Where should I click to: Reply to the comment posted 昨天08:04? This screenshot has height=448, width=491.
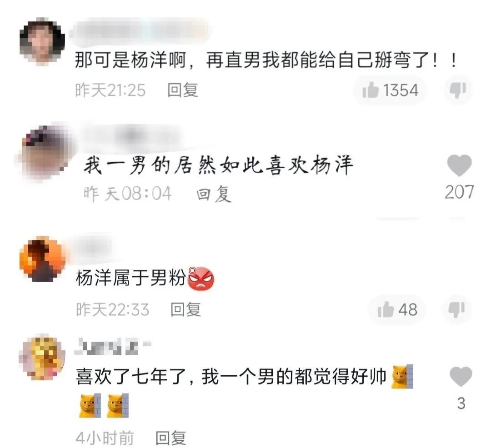(x=214, y=194)
